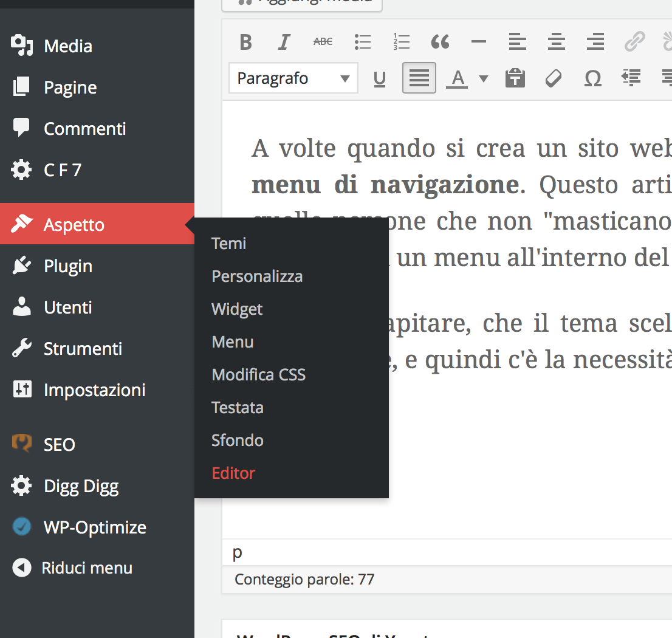Image resolution: width=672 pixels, height=638 pixels.
Task: Open Widget from the Aspetto submenu
Action: [237, 309]
